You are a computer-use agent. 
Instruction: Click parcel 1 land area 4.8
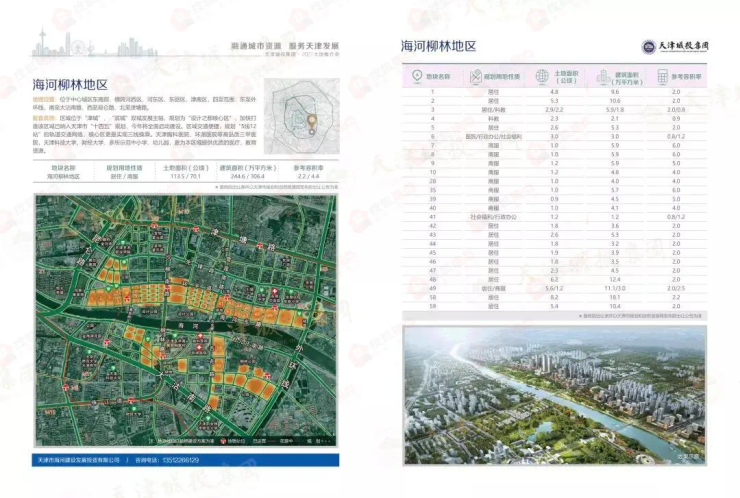tap(554, 92)
